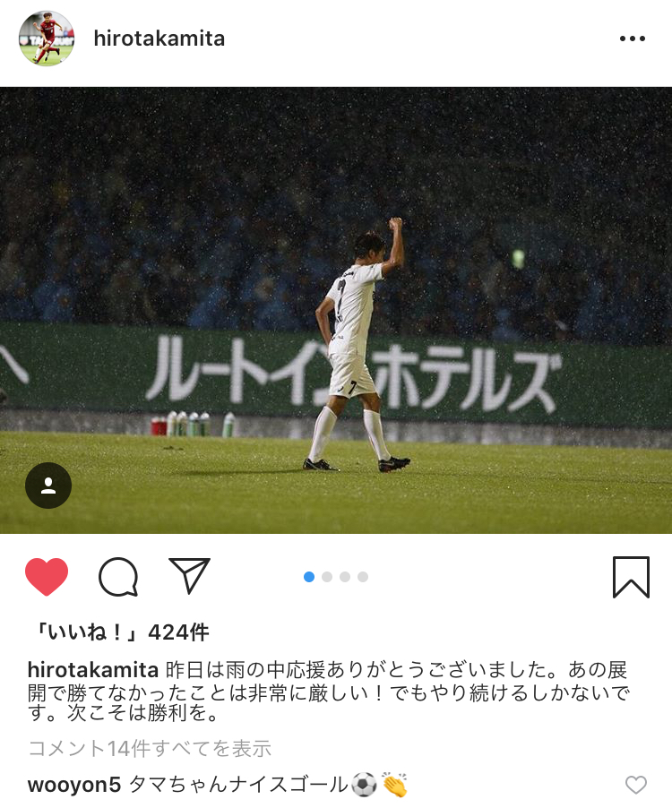Image resolution: width=672 pixels, height=808 pixels.
Task: View all 14 comments
Action: tap(150, 748)
